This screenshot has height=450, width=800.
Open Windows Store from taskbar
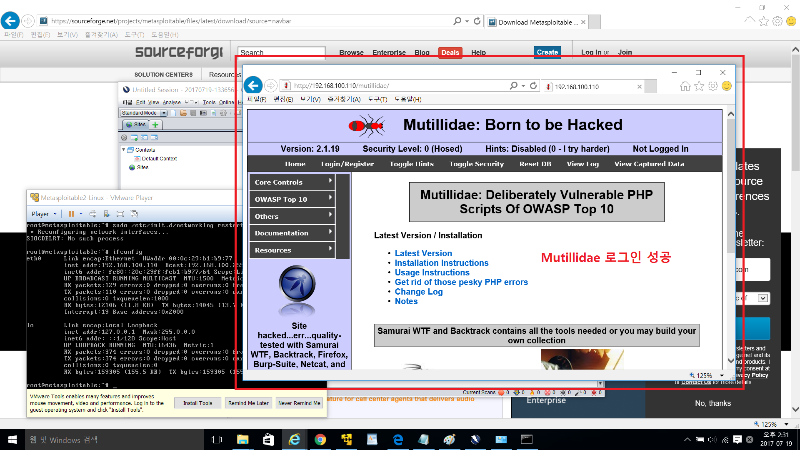click(268, 439)
